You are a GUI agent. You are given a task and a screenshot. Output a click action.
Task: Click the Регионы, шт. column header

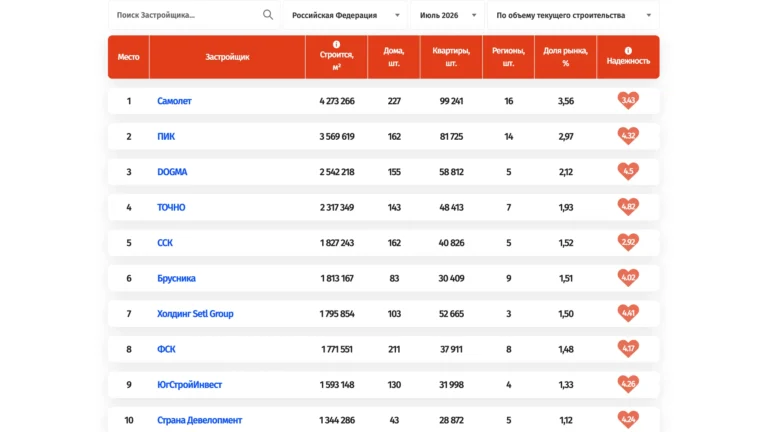(x=508, y=57)
